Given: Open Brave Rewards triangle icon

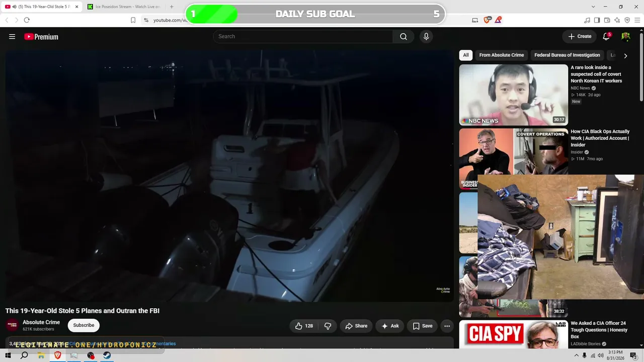Looking at the screenshot, I should 498,20.
